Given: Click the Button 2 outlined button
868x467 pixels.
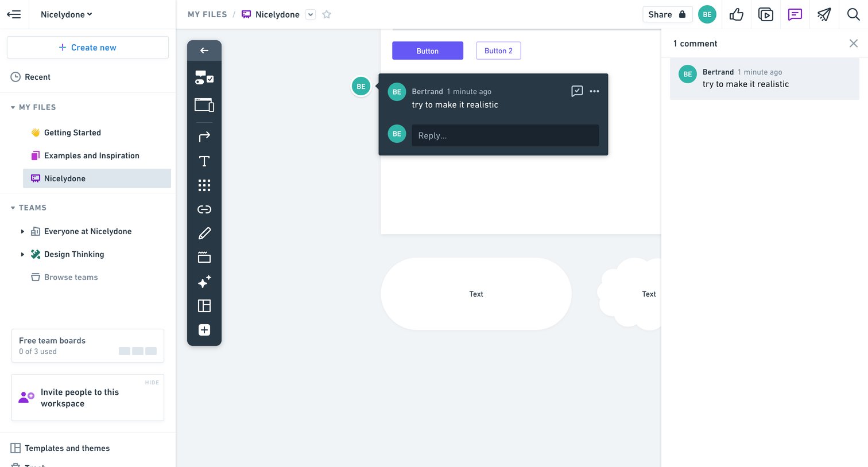Looking at the screenshot, I should tap(498, 50).
